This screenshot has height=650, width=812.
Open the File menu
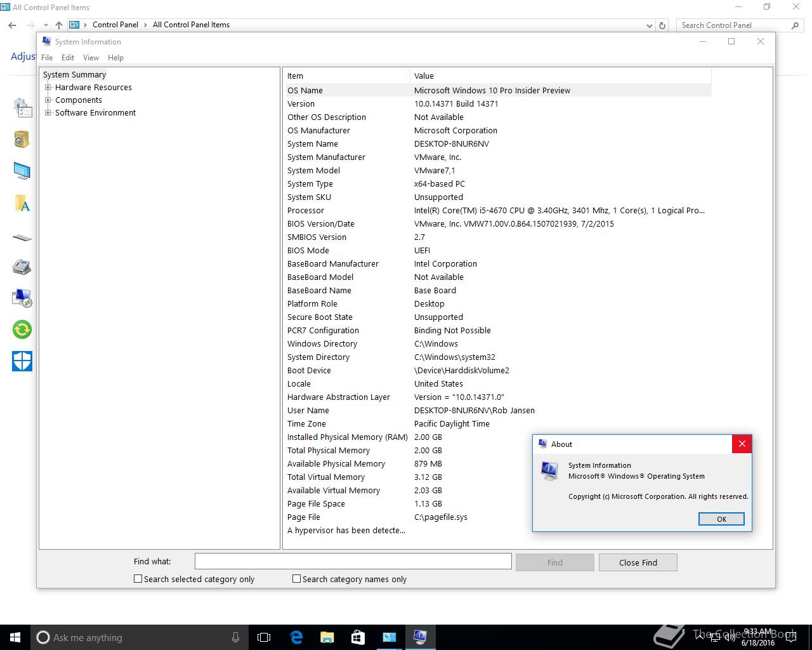(x=47, y=58)
